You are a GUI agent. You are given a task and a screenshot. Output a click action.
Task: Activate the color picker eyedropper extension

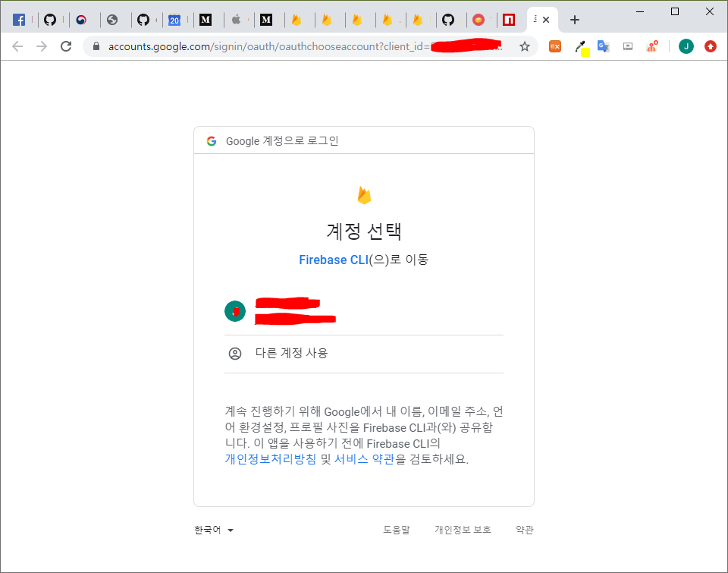pos(582,47)
